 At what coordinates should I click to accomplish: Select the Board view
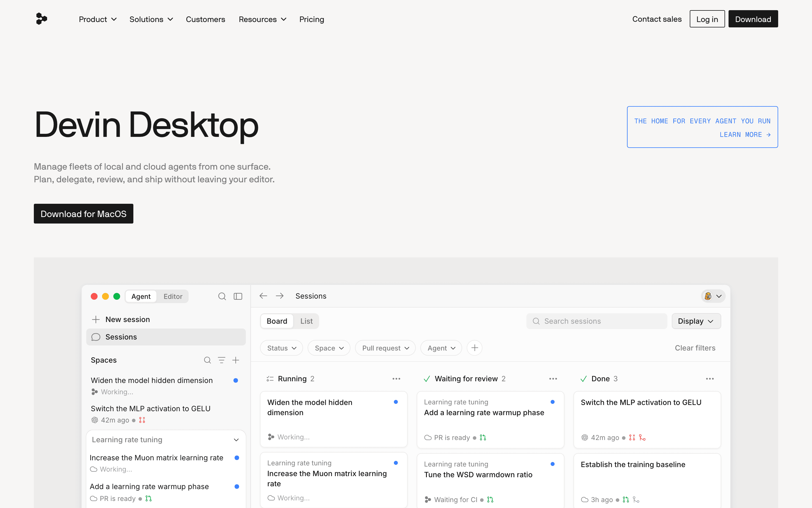tap(277, 321)
